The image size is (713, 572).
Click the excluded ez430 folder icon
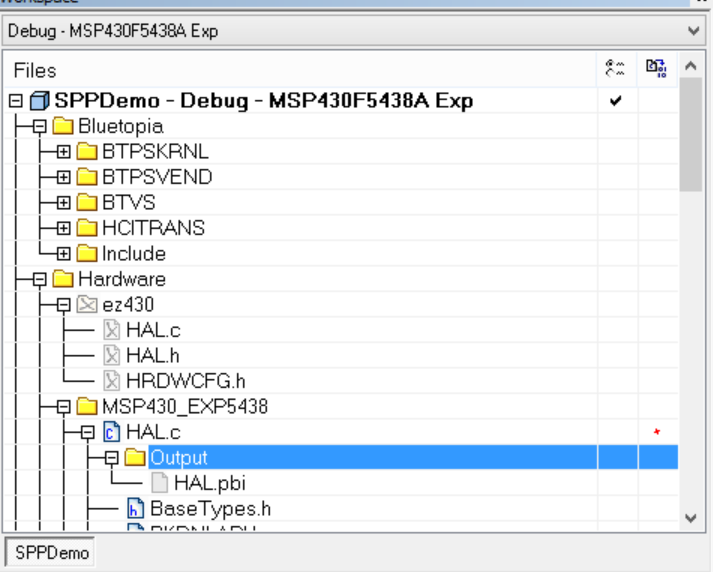coord(87,304)
